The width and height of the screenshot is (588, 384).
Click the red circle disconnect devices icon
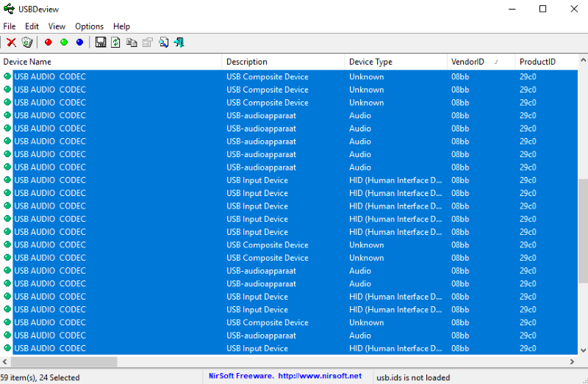[x=49, y=43]
